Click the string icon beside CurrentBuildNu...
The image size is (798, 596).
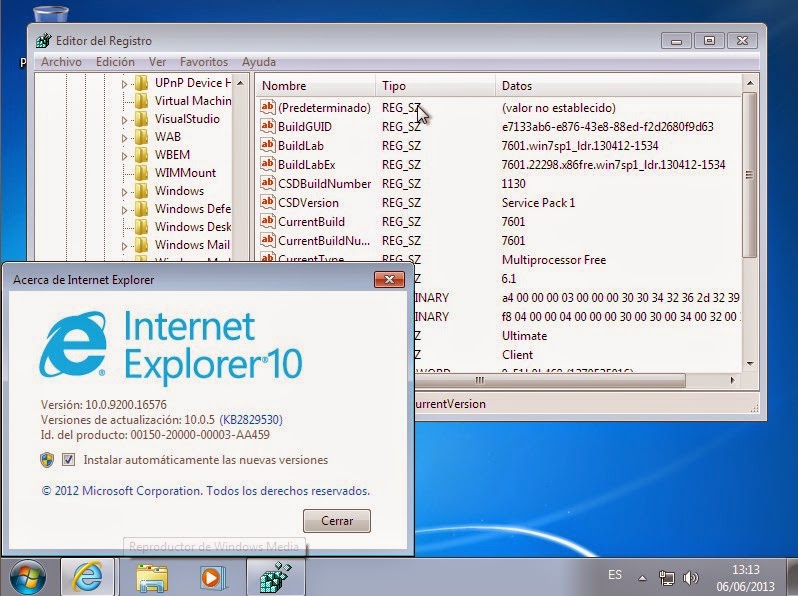click(268, 240)
